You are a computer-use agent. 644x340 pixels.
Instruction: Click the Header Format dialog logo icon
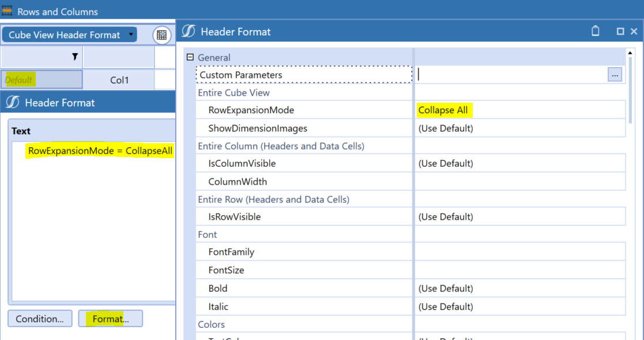(x=189, y=31)
